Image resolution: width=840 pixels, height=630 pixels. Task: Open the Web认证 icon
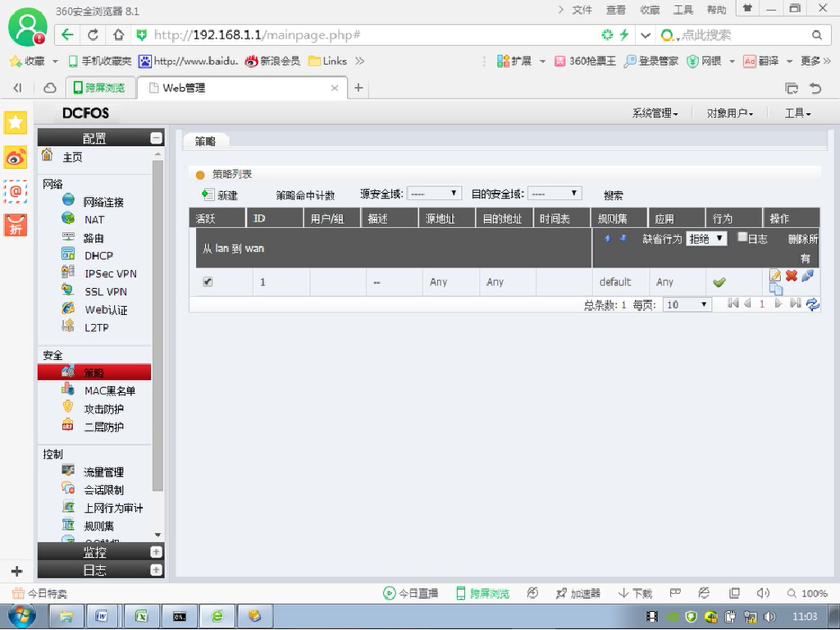point(68,308)
